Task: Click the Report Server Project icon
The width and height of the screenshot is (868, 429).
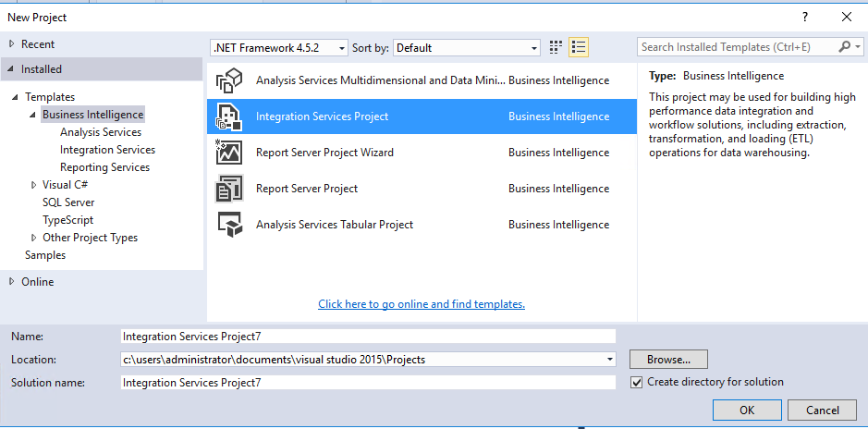Action: (x=228, y=189)
